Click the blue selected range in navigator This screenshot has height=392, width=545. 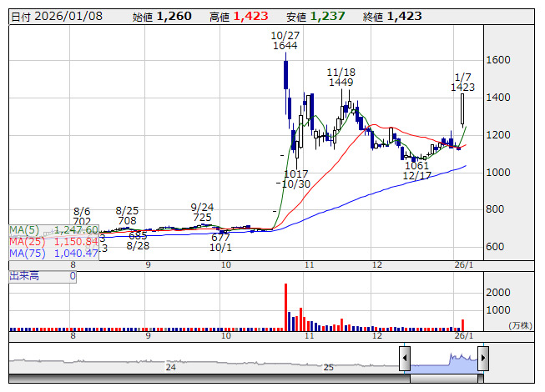[443, 361]
